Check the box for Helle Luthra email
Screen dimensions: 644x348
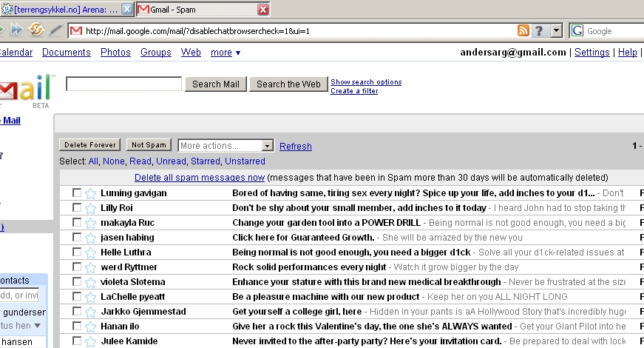(x=76, y=252)
